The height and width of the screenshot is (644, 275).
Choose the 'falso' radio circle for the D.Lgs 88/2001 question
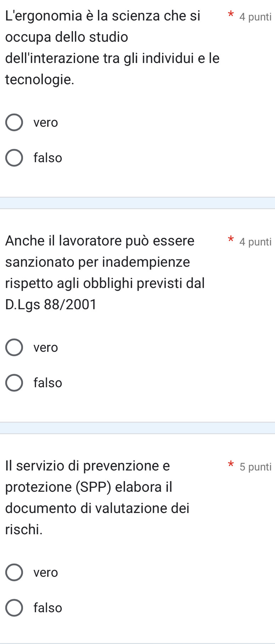tap(14, 383)
